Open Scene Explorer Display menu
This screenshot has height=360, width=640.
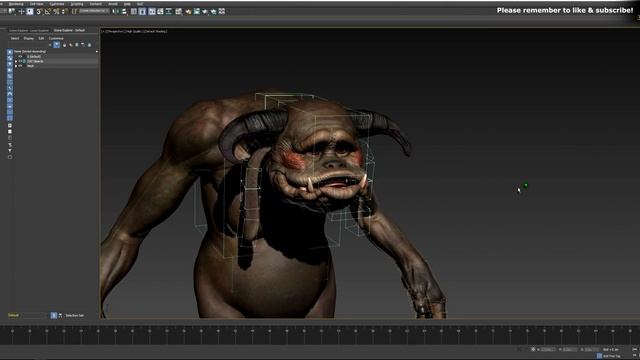tap(29, 38)
